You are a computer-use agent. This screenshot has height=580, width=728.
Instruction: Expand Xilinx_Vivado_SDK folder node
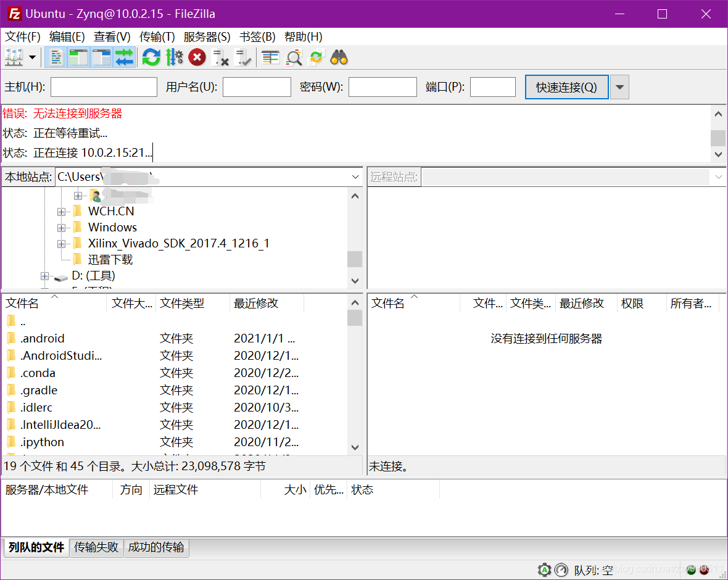point(61,244)
